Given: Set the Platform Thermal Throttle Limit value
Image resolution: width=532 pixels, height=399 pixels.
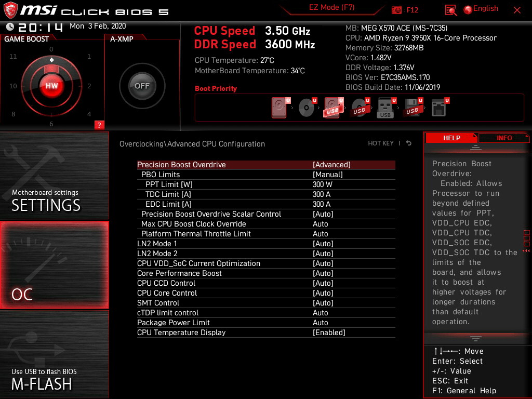Looking at the screenshot, I should (266, 234).
